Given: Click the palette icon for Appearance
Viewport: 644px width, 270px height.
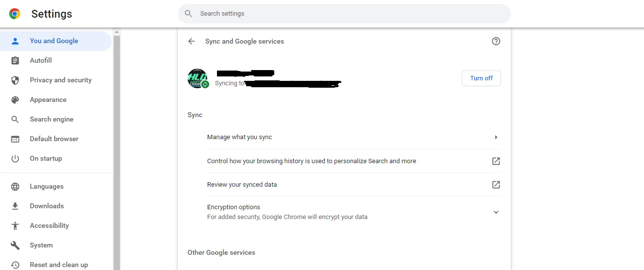Looking at the screenshot, I should pyautogui.click(x=15, y=100).
